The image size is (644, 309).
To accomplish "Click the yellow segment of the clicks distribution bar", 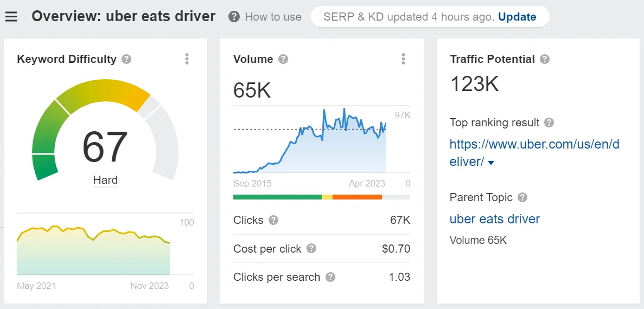I will pos(327,197).
